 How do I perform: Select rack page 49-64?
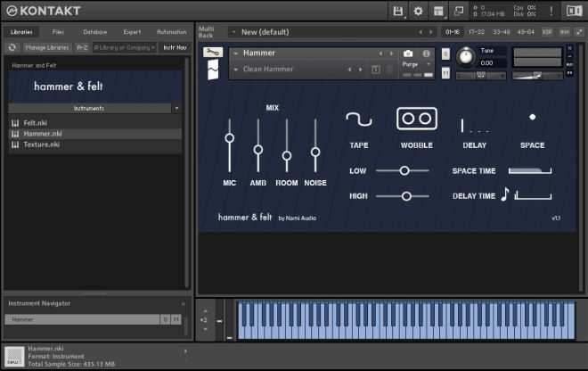click(526, 32)
